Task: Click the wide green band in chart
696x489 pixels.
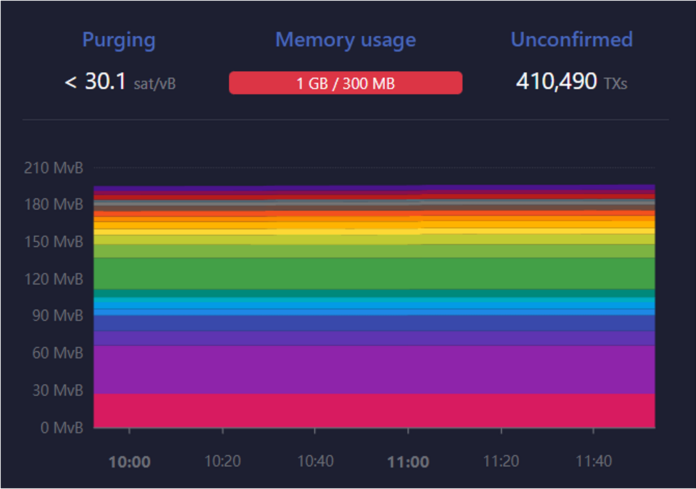Action: [374, 273]
